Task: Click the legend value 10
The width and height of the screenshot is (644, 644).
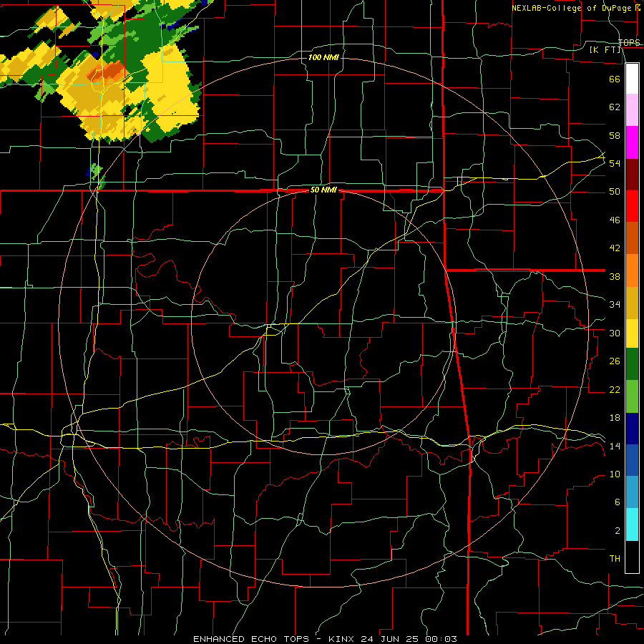Action: [x=615, y=474]
